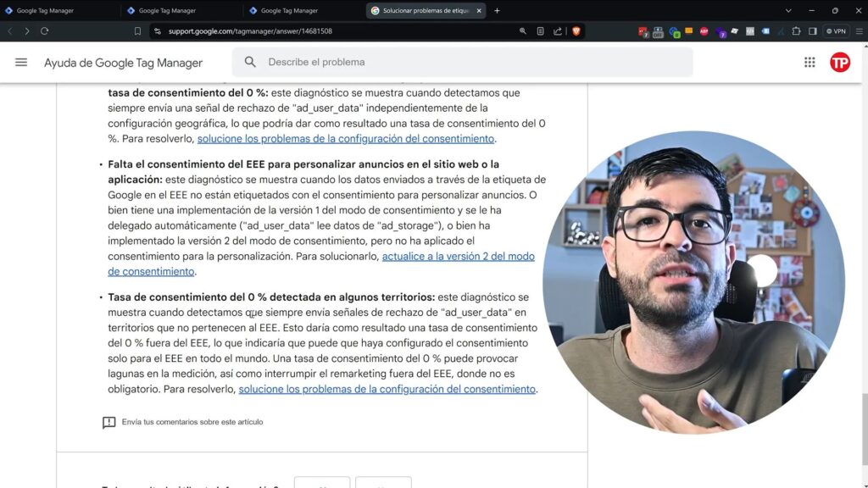Click 'Envía tus comentarios sobre este artículo'
868x488 pixels.
click(x=192, y=422)
